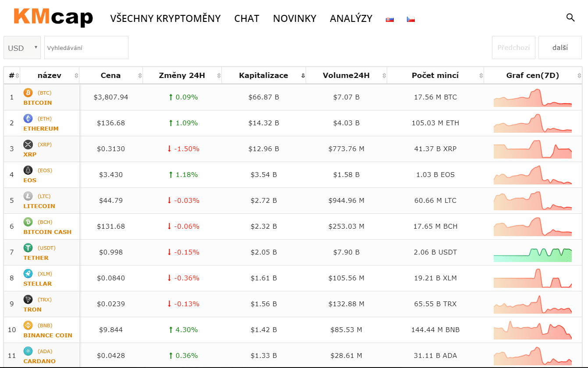Click the Ethereum logo icon

28,119
